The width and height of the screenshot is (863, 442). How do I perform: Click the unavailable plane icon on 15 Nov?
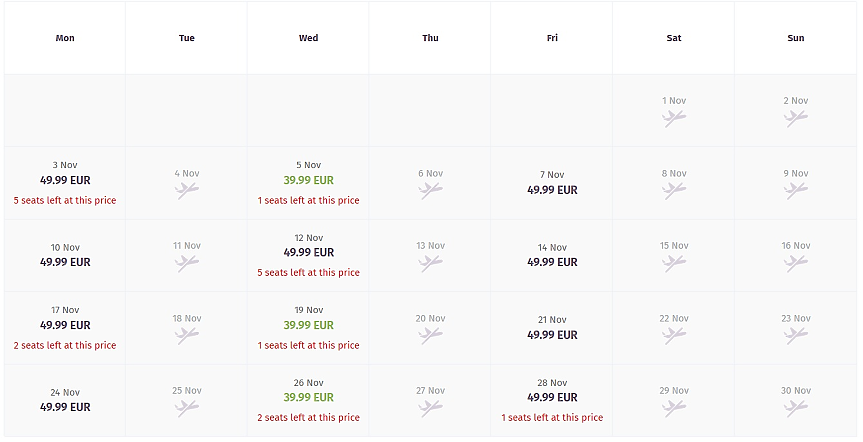pyautogui.click(x=674, y=263)
